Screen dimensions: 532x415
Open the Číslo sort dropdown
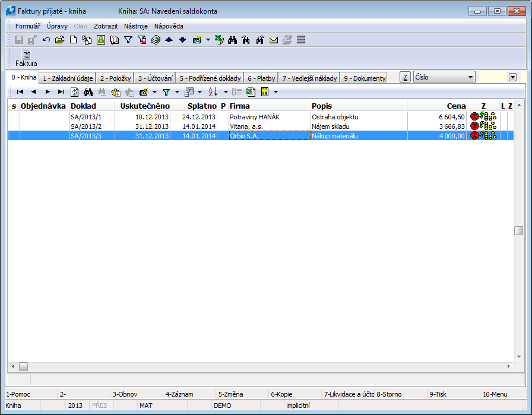click(x=470, y=77)
